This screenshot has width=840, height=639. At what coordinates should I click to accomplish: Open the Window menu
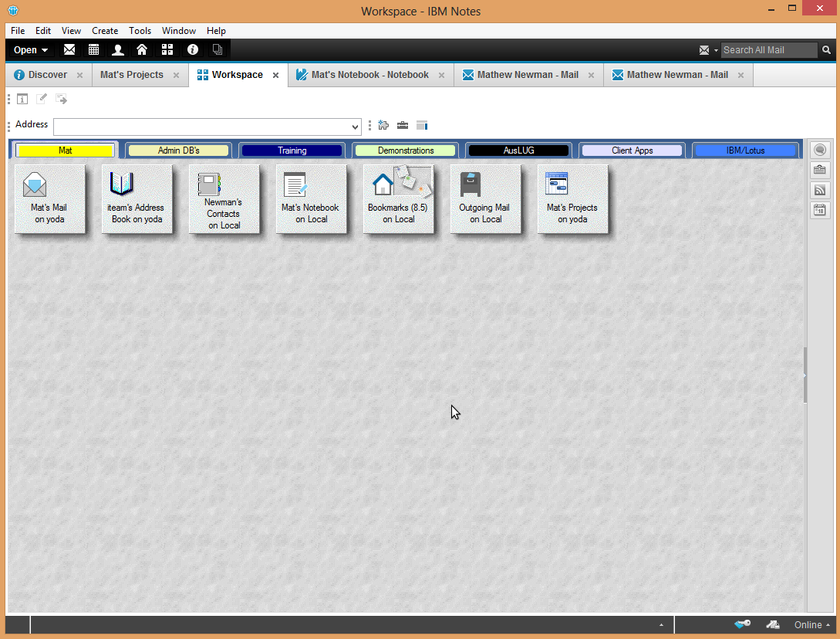[179, 31]
